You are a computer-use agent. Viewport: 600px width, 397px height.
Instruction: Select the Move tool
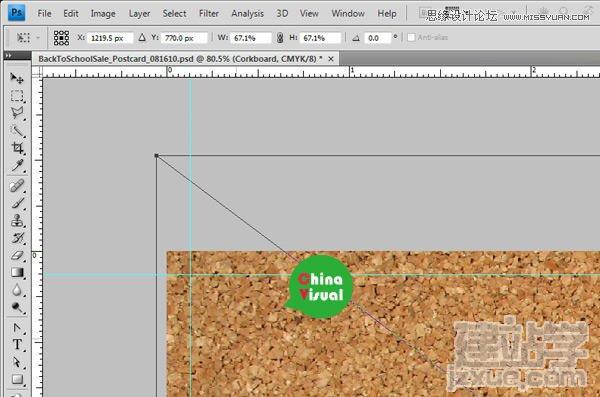click(17, 78)
